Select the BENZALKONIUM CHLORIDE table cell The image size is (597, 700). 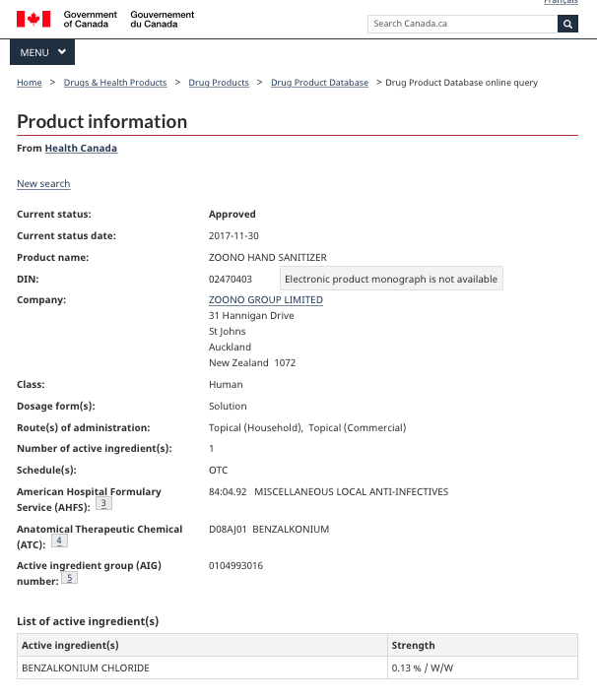[x=86, y=668]
